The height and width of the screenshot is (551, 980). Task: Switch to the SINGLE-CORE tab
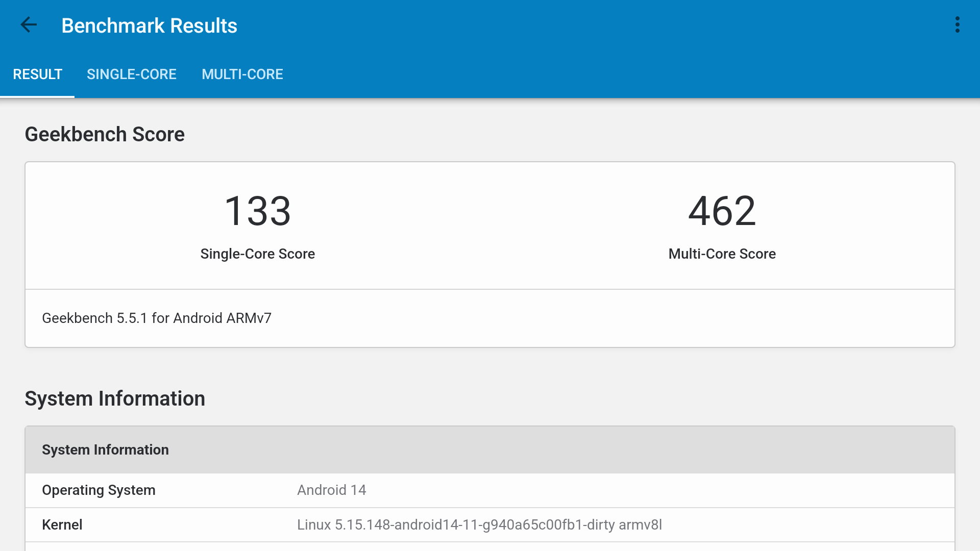click(x=131, y=74)
